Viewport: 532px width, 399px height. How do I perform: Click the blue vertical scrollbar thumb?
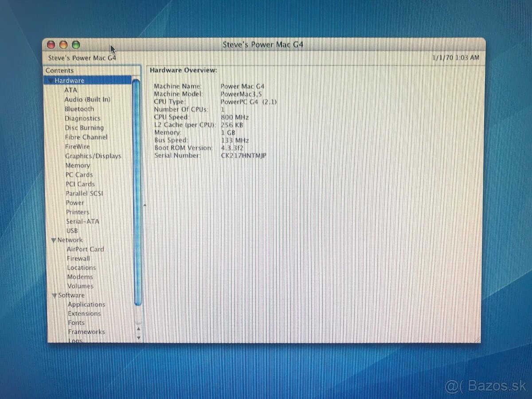click(137, 191)
